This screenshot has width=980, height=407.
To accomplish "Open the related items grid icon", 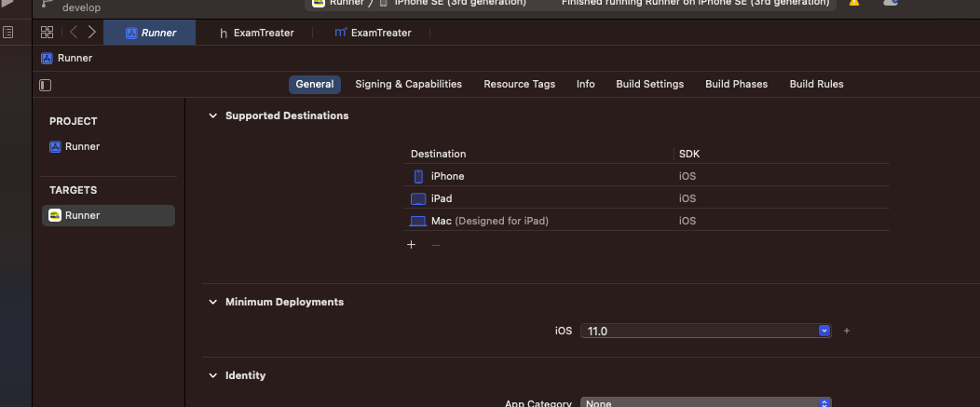I will click(x=47, y=33).
